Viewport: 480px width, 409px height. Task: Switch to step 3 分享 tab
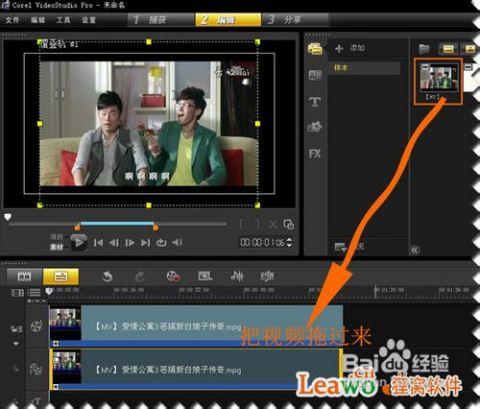pos(295,20)
